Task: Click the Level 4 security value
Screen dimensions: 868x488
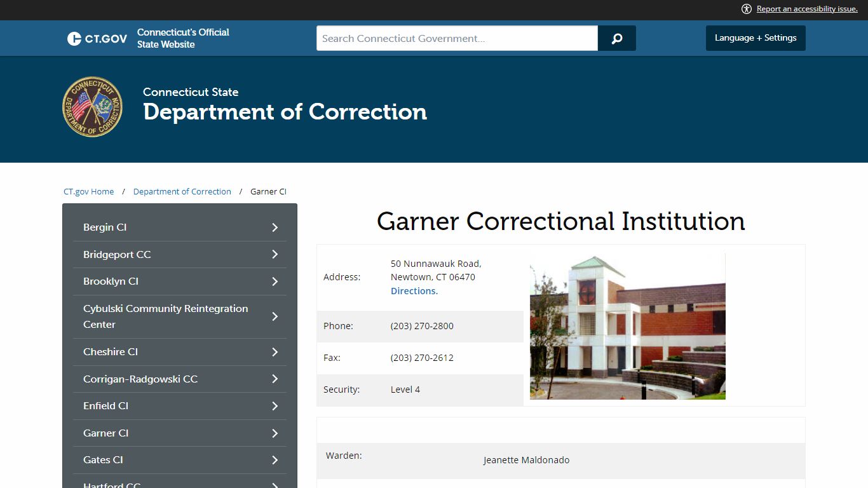Action: click(x=405, y=390)
